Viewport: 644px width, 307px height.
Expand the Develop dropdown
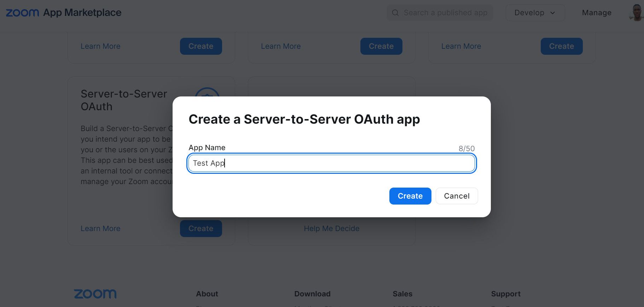point(535,13)
